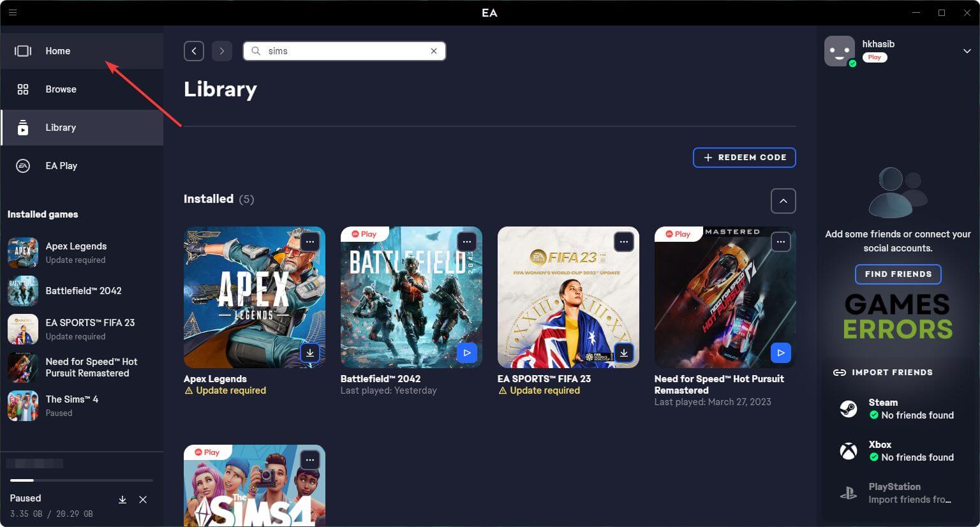This screenshot has width=980, height=527.
Task: Open the Browse section
Action: (82, 89)
